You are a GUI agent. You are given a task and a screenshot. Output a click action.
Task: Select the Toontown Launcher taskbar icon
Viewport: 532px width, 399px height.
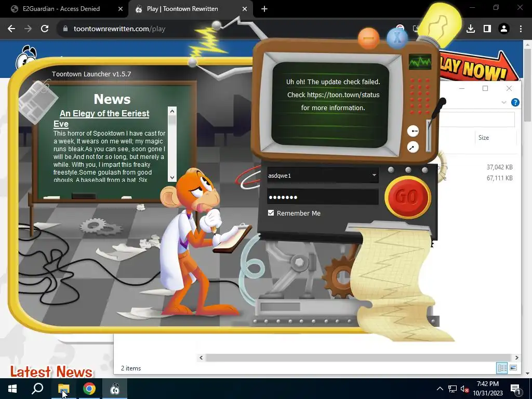pyautogui.click(x=115, y=389)
